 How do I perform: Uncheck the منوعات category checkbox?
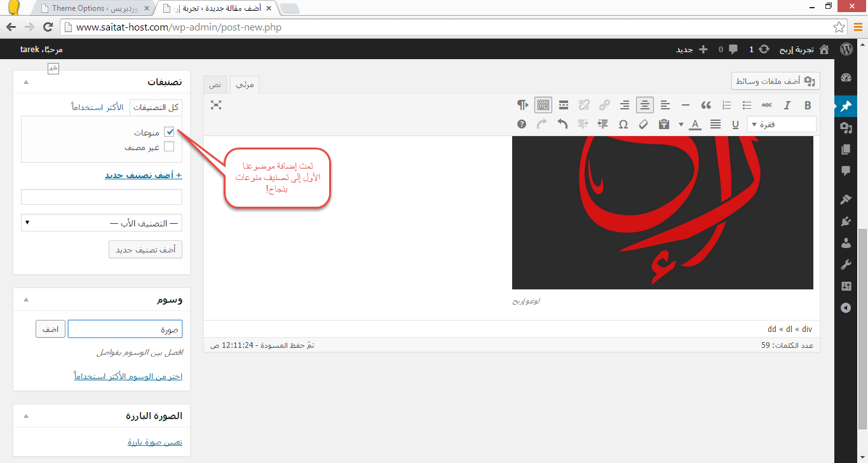tap(169, 132)
